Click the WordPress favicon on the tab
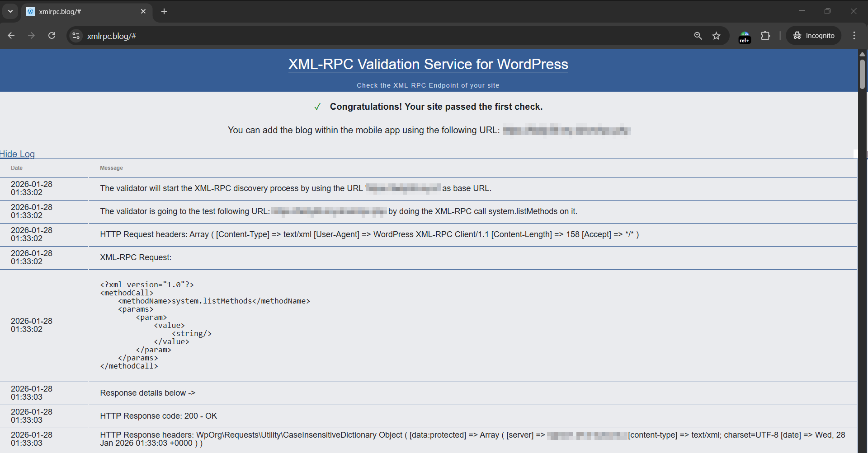 coord(30,11)
